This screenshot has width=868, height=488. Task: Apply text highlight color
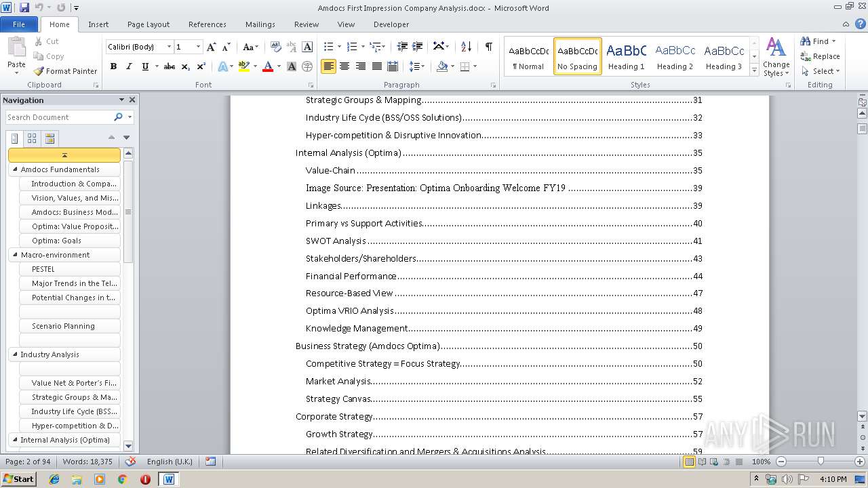pyautogui.click(x=243, y=66)
